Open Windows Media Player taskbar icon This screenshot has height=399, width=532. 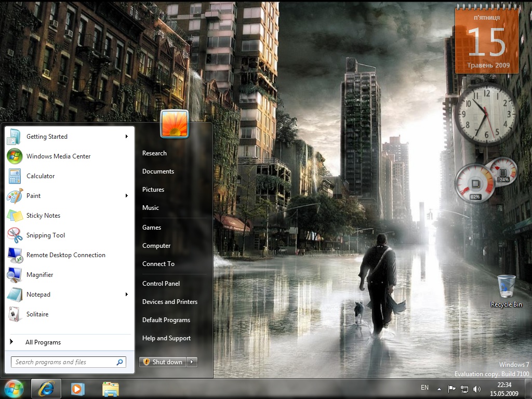[x=78, y=389]
